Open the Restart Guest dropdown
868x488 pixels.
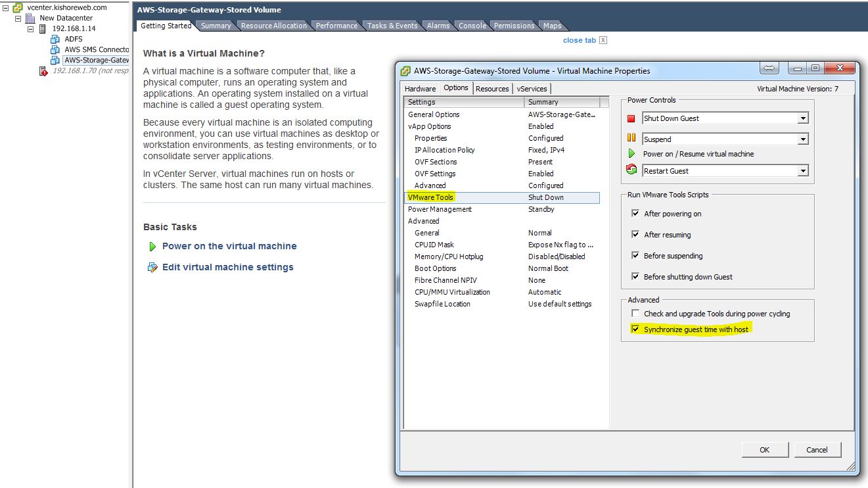click(802, 171)
